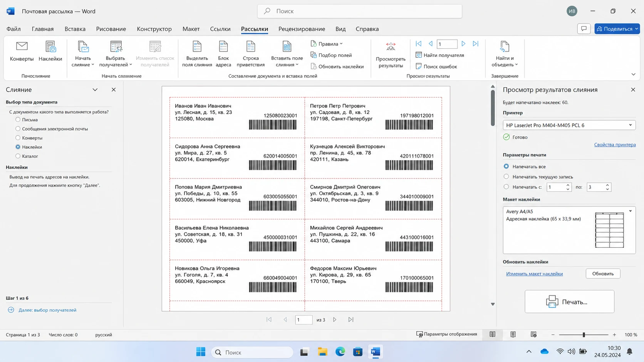Click the Поделиться share button
This screenshot has height=362, width=644.
pyautogui.click(x=617, y=29)
